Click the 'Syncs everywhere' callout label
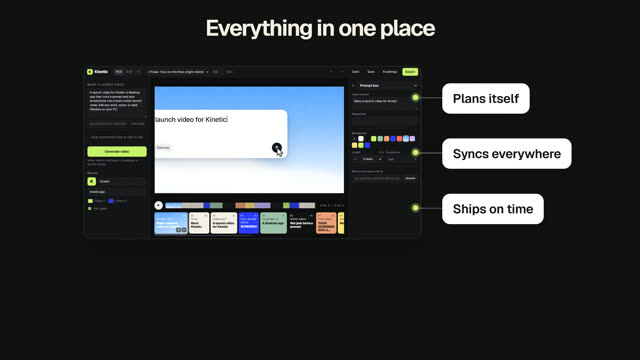The height and width of the screenshot is (360, 640). (x=507, y=153)
